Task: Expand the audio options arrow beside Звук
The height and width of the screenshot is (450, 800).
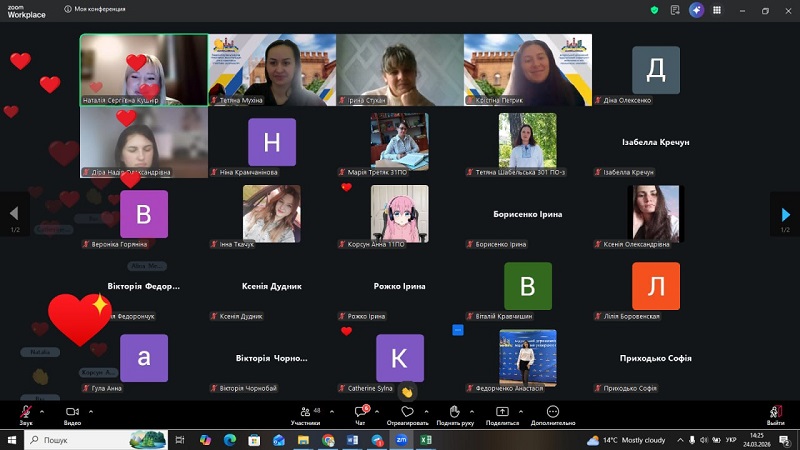Action: pyautogui.click(x=41, y=410)
